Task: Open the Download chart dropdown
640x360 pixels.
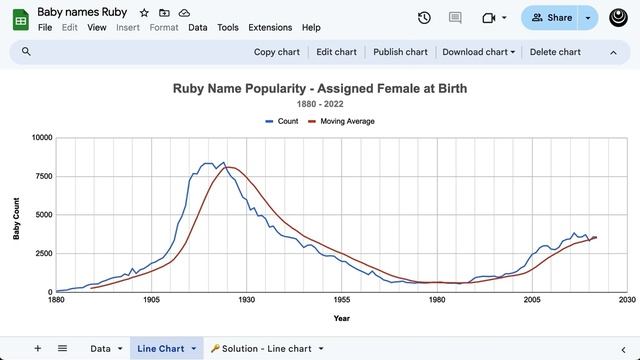Action: [x=478, y=52]
